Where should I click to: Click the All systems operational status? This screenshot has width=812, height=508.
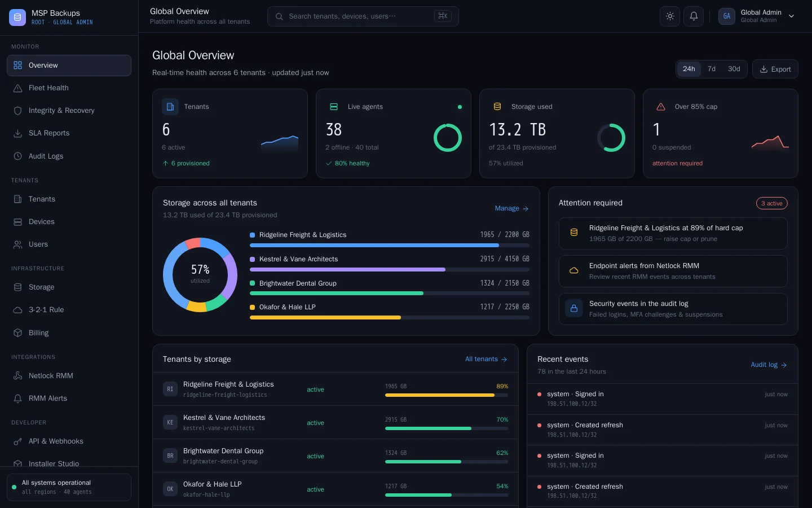click(69, 487)
